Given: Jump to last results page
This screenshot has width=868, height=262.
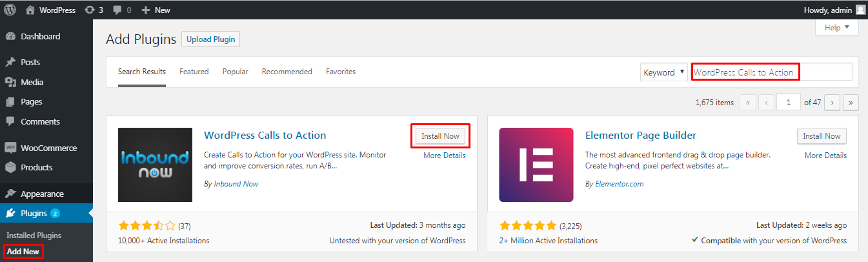Looking at the screenshot, I should [851, 102].
